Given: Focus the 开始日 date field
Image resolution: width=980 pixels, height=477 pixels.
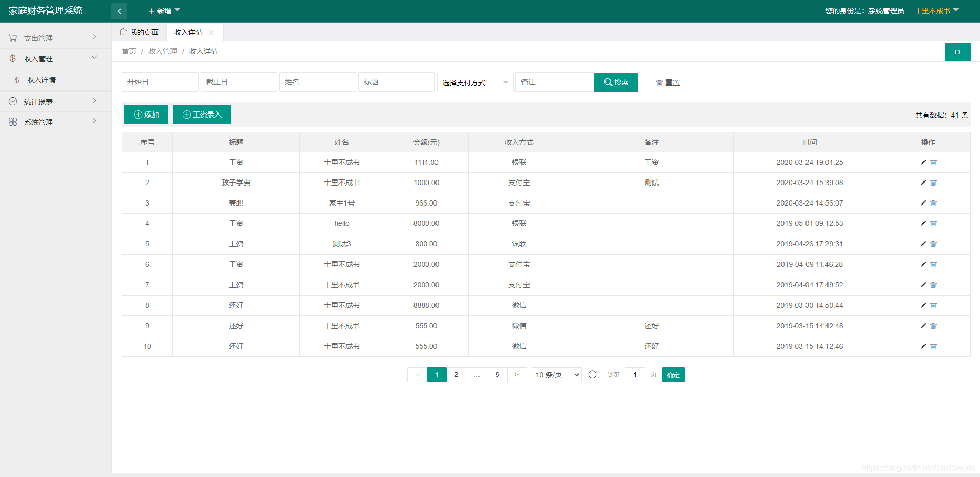Looking at the screenshot, I should (160, 82).
